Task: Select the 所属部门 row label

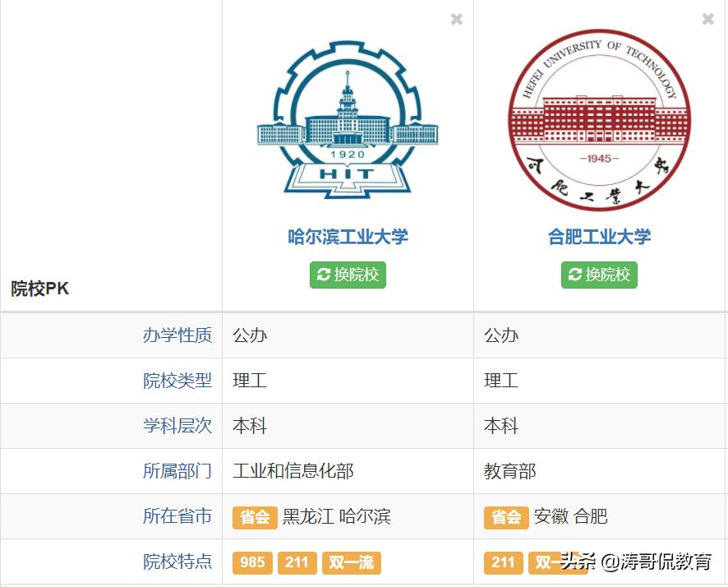Action: [177, 471]
